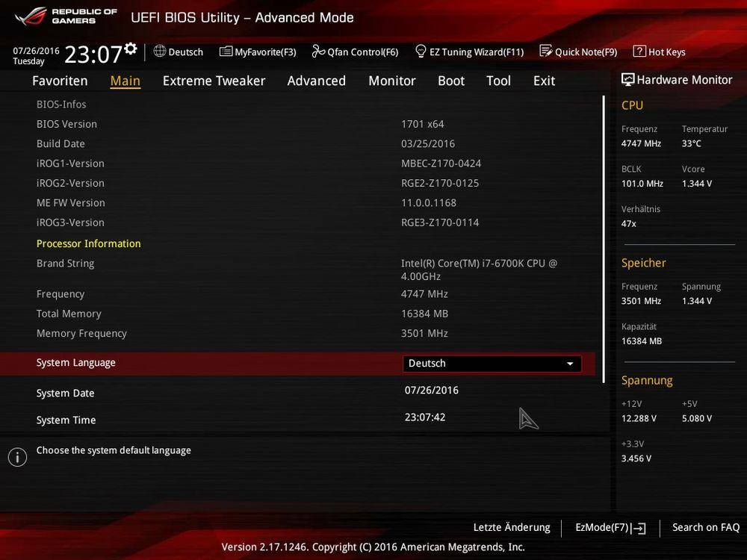Click the ME FW Version value 11.0.0.1168
The image size is (747, 560).
coord(429,203)
